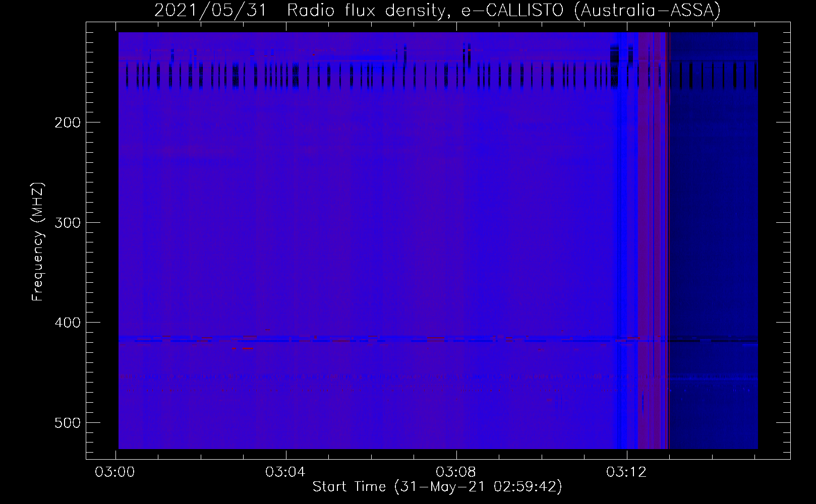Viewport: 816px width, 504px height.
Task: Click the 400 frequency tick label
Action: point(67,323)
